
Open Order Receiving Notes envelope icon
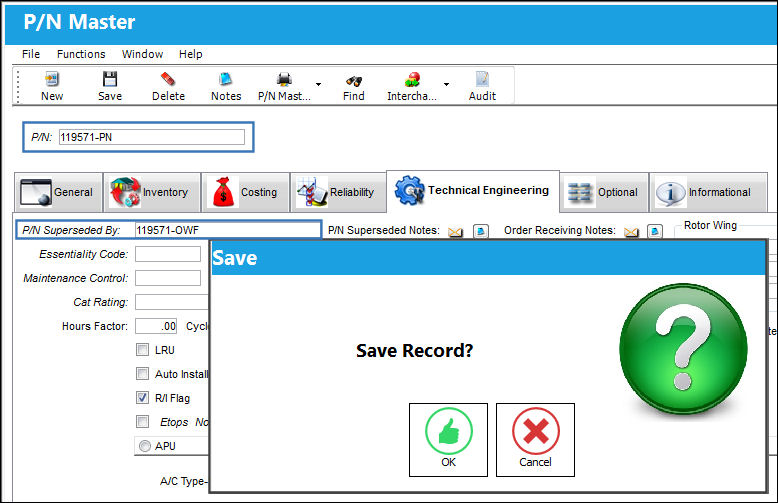pos(631,232)
